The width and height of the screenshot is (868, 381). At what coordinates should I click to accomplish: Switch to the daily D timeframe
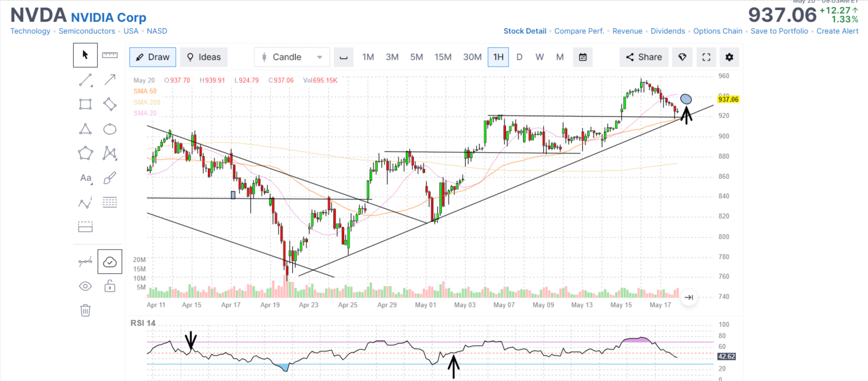click(520, 57)
